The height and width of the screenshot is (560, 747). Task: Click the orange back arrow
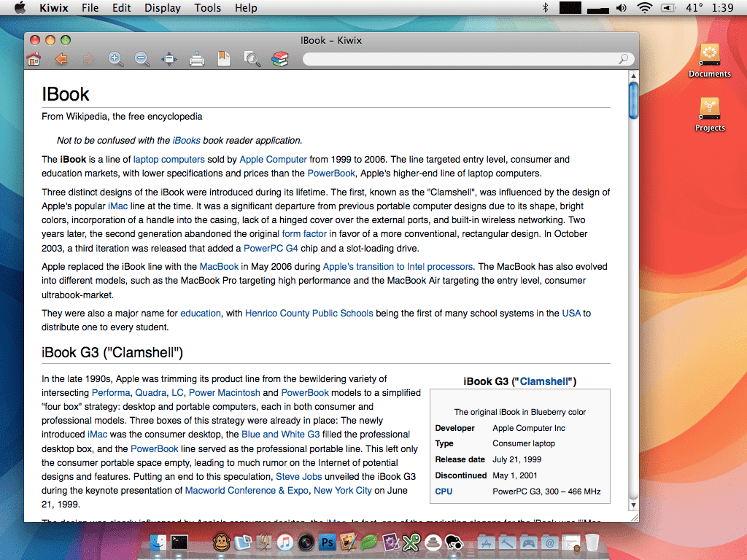pos(61,60)
